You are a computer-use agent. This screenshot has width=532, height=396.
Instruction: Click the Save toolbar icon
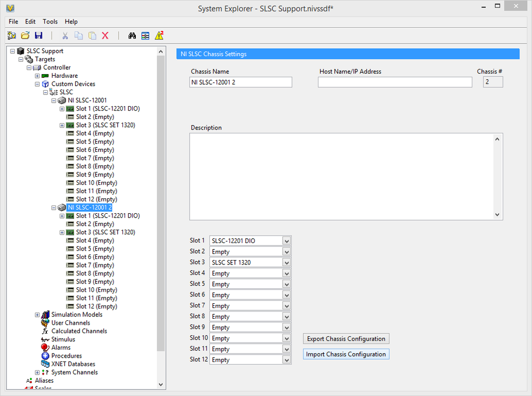point(38,36)
